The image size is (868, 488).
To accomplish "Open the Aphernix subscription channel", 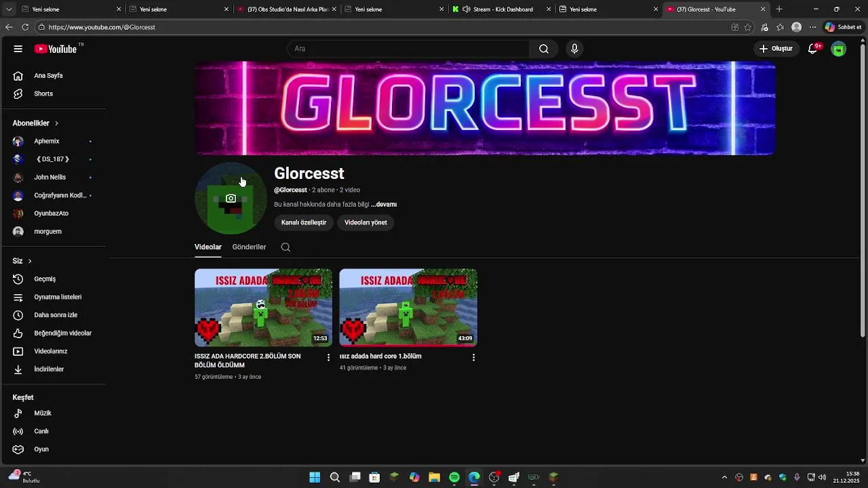I will coord(53,141).
